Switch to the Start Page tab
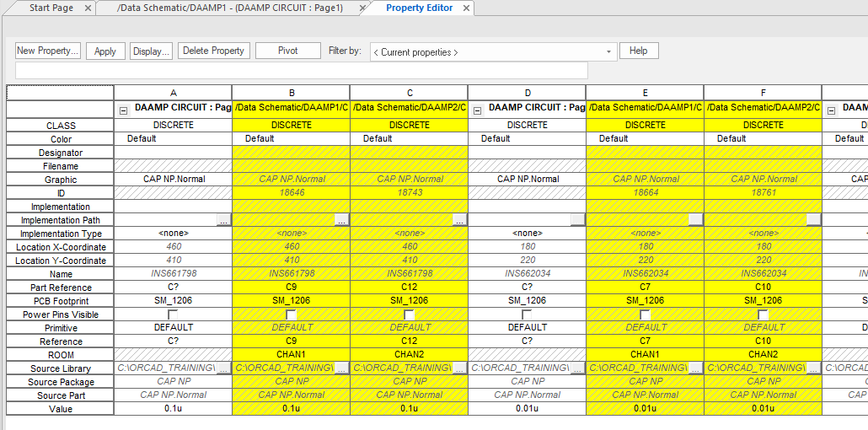This screenshot has height=430, width=868. pyautogui.click(x=51, y=8)
